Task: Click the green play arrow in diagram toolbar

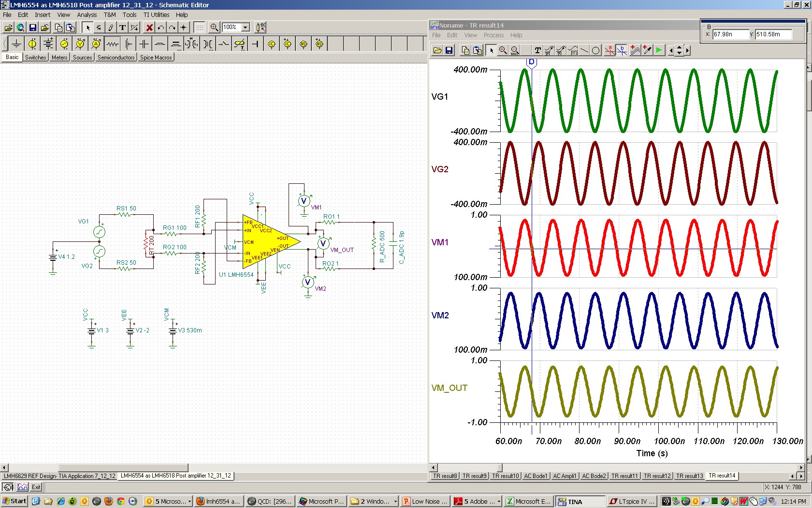Action: pos(659,50)
